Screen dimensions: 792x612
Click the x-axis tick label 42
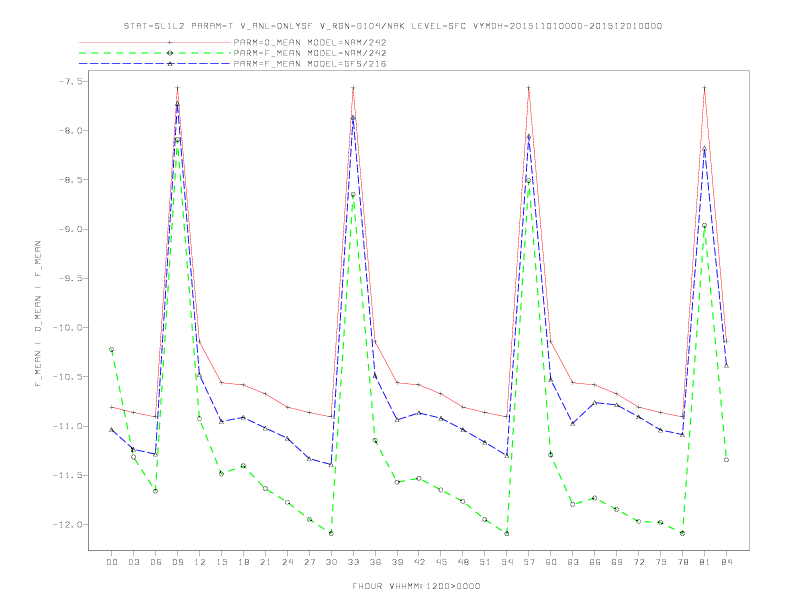tap(419, 562)
